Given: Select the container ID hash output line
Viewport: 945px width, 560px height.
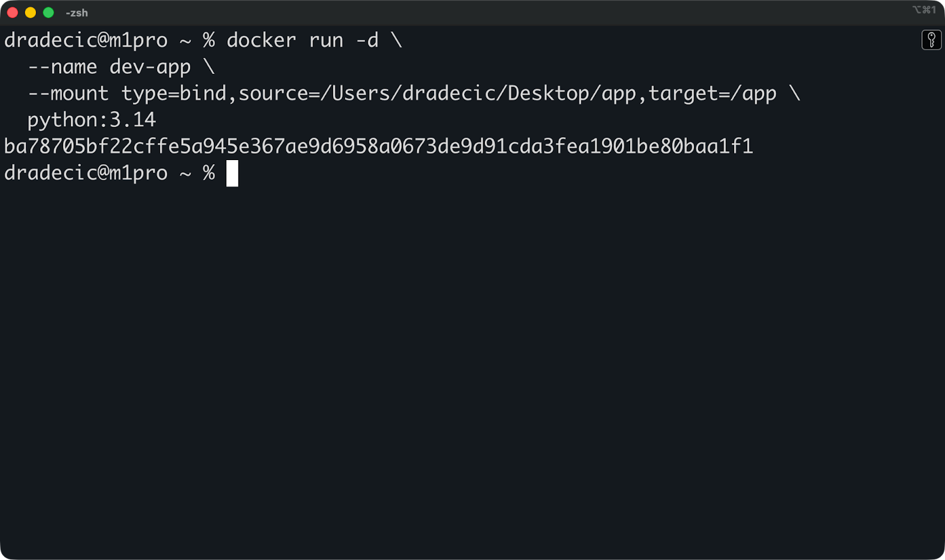Looking at the screenshot, I should pos(378,146).
